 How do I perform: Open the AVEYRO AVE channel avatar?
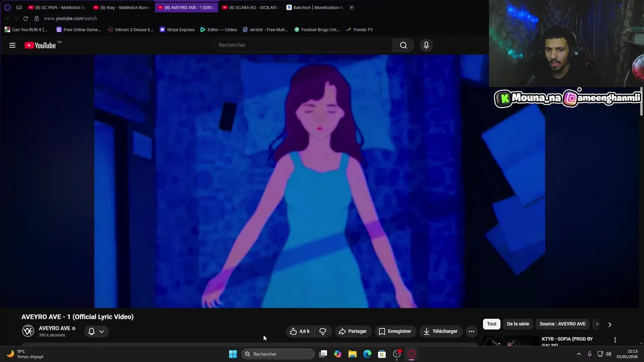28,331
